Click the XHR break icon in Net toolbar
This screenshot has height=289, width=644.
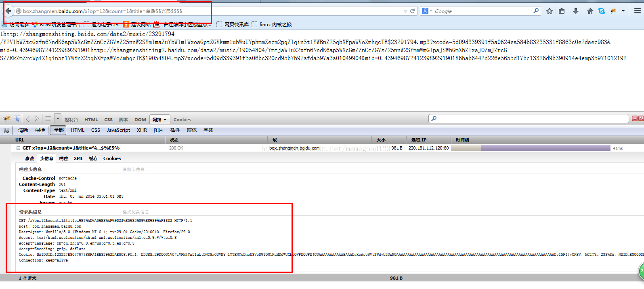[6, 130]
